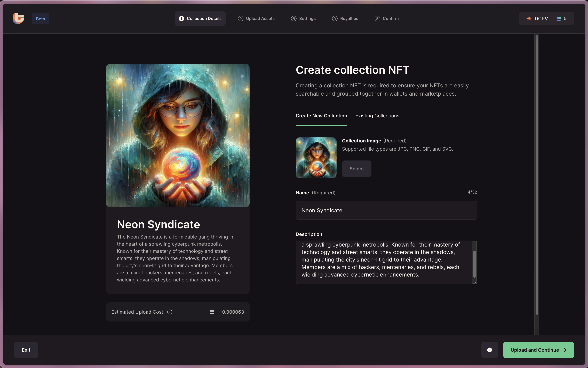588x368 pixels.
Task: Click the app logo icon
Action: tap(19, 19)
